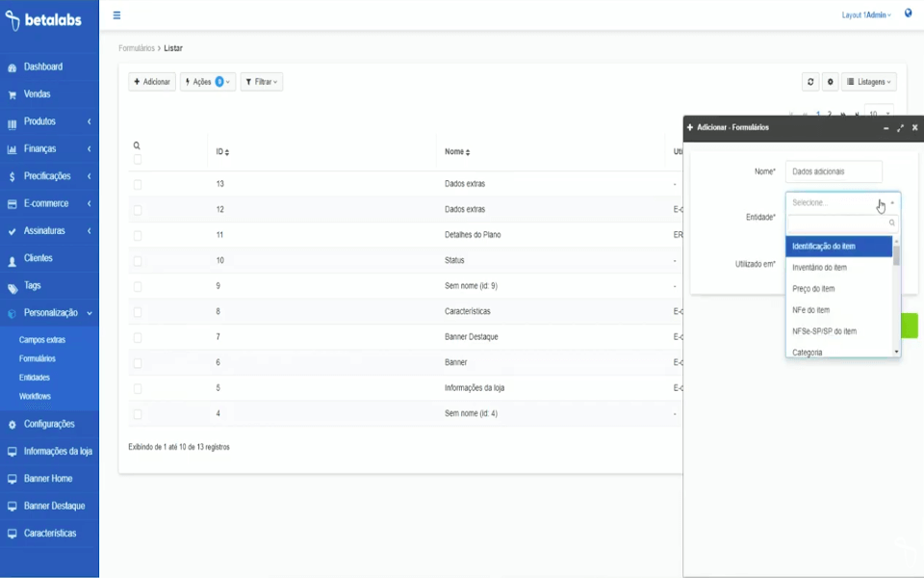
Task: Click the Nome input field in the form
Action: click(x=834, y=171)
